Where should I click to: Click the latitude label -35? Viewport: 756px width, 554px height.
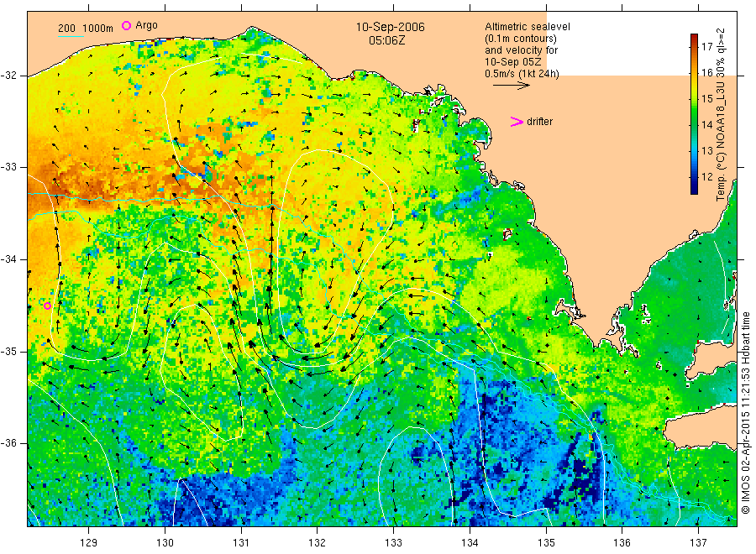click(8, 352)
